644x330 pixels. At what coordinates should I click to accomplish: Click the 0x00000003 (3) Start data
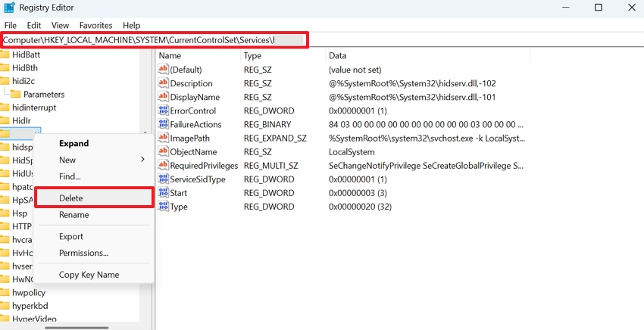pyautogui.click(x=358, y=193)
